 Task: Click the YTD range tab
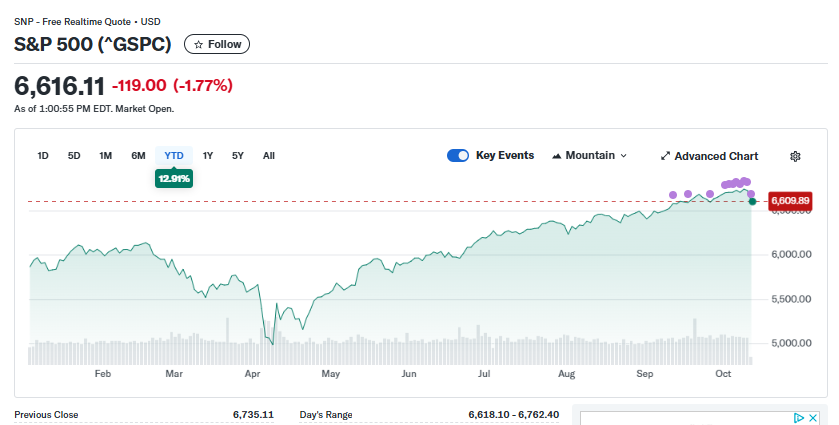(x=174, y=156)
